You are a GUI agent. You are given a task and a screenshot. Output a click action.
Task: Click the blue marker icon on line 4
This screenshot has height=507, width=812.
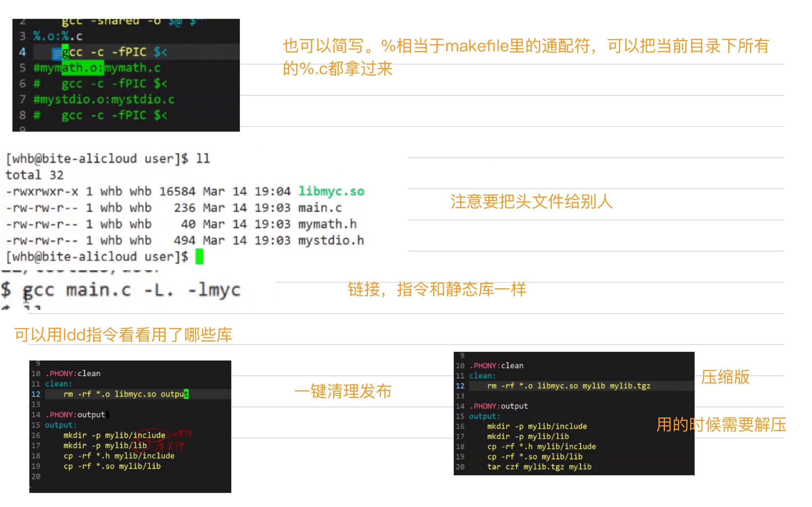[56, 53]
